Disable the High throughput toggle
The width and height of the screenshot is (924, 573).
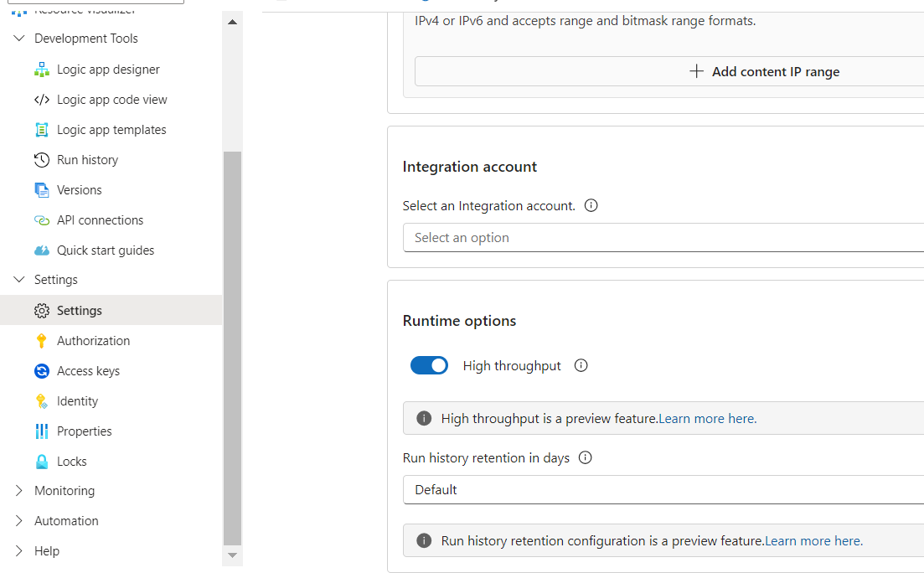click(x=429, y=365)
